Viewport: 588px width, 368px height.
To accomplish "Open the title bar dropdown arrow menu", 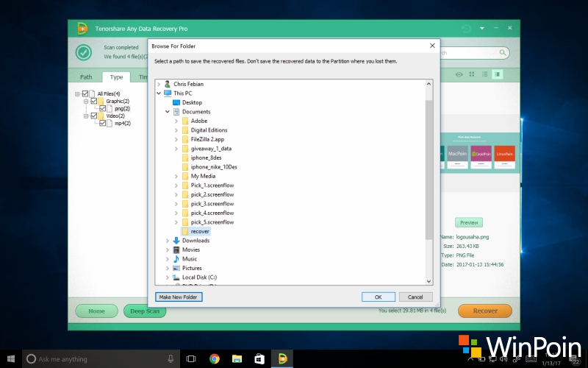I will pyautogui.click(x=482, y=28).
